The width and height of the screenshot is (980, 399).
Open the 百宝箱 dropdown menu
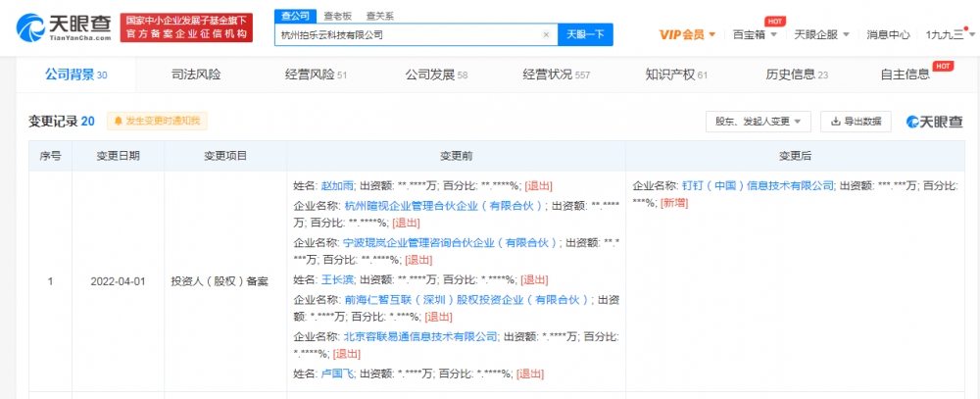pos(755,34)
